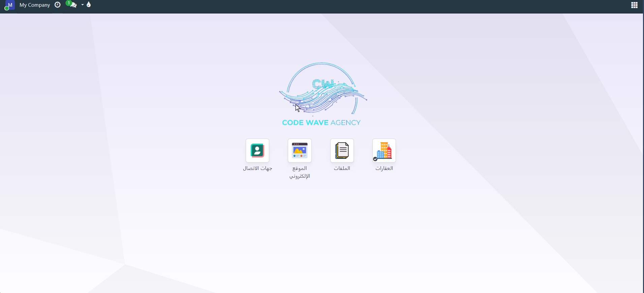
Task: Open the apps grid menu icon
Action: click(x=635, y=5)
